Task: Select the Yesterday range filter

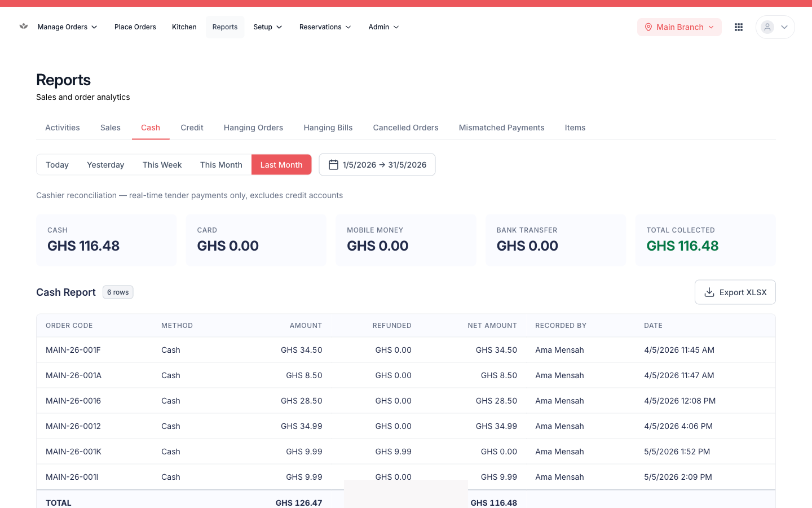Action: [x=105, y=165]
